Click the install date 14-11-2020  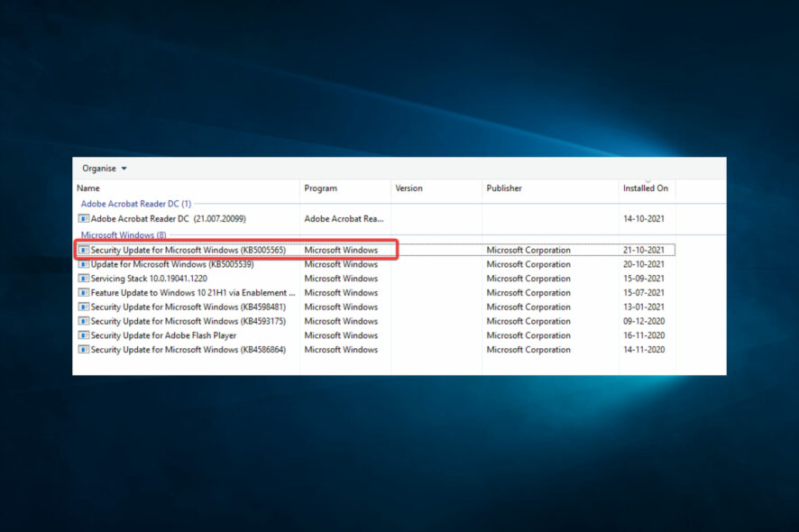tap(644, 350)
